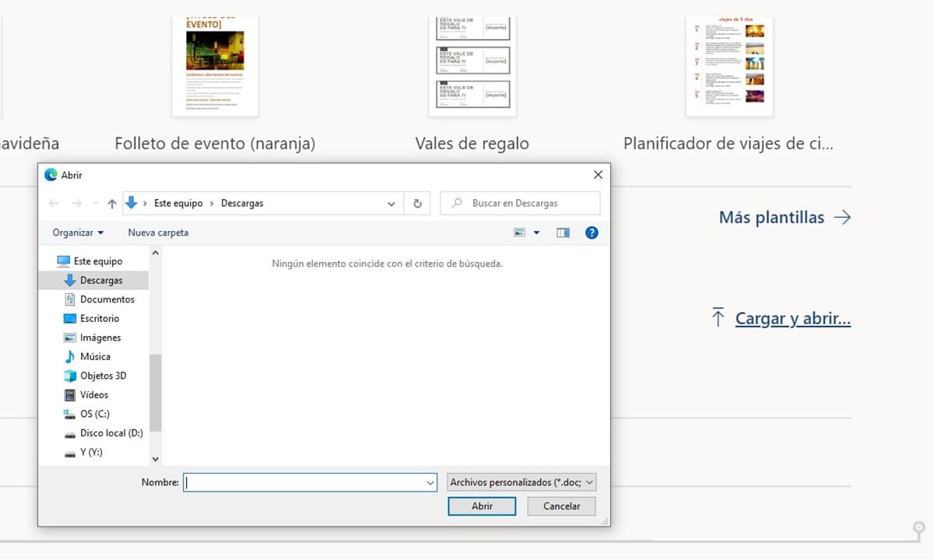Click the navigation pane scrollbar thumb
Viewport: 934px width, 560px height.
155,393
